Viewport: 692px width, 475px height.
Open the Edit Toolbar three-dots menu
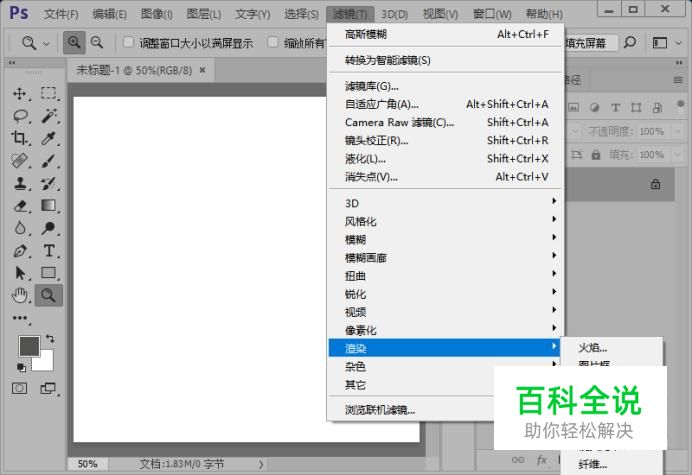[x=20, y=318]
